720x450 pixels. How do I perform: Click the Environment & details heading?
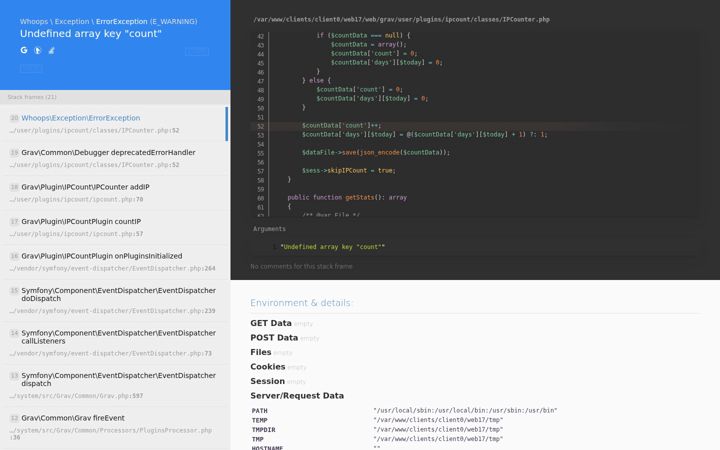300,303
